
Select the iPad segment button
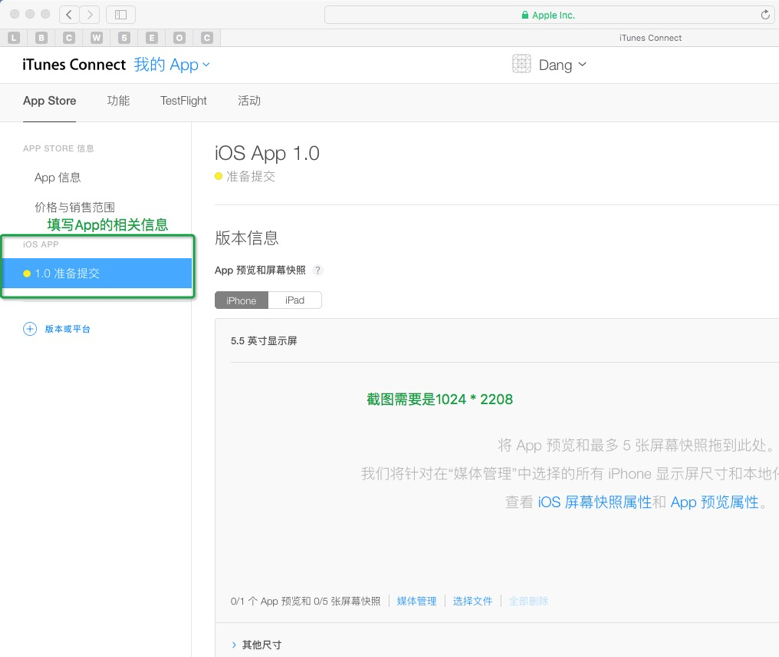(x=295, y=300)
